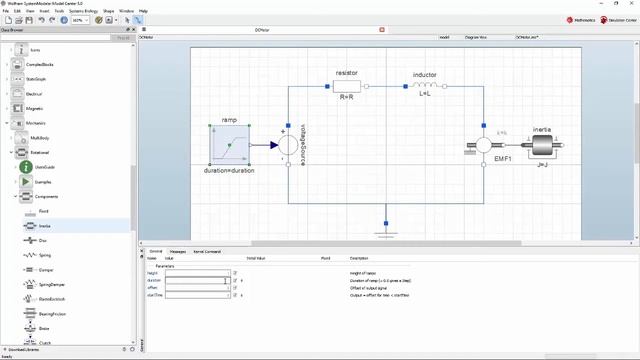
Task: Switch to the Messages tab
Action: coord(178,251)
